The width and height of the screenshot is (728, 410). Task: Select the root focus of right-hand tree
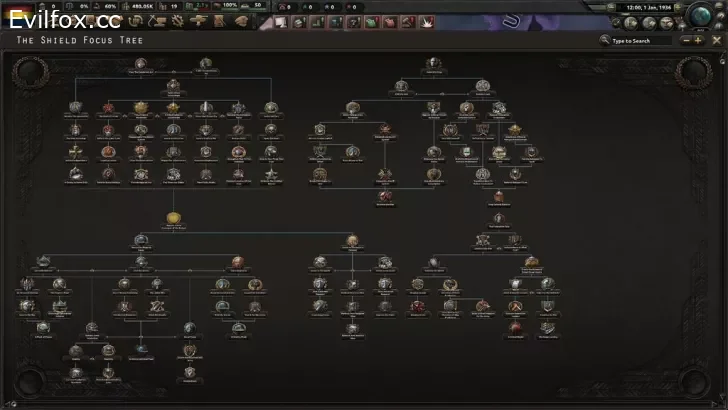(433, 64)
